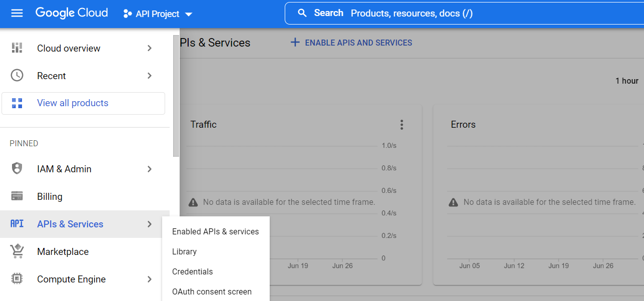Viewport: 644px width, 301px height.
Task: Open APIs & Services in sidebar
Action: click(85, 224)
